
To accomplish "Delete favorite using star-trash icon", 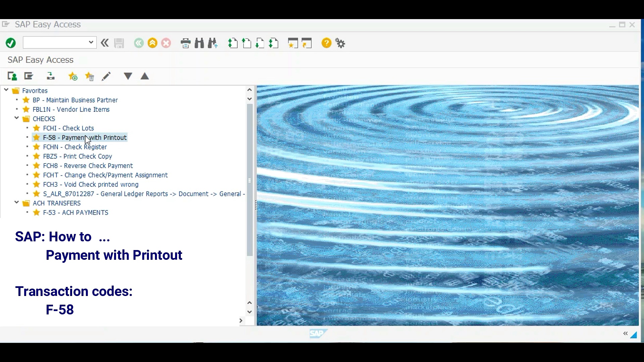I will click(90, 76).
